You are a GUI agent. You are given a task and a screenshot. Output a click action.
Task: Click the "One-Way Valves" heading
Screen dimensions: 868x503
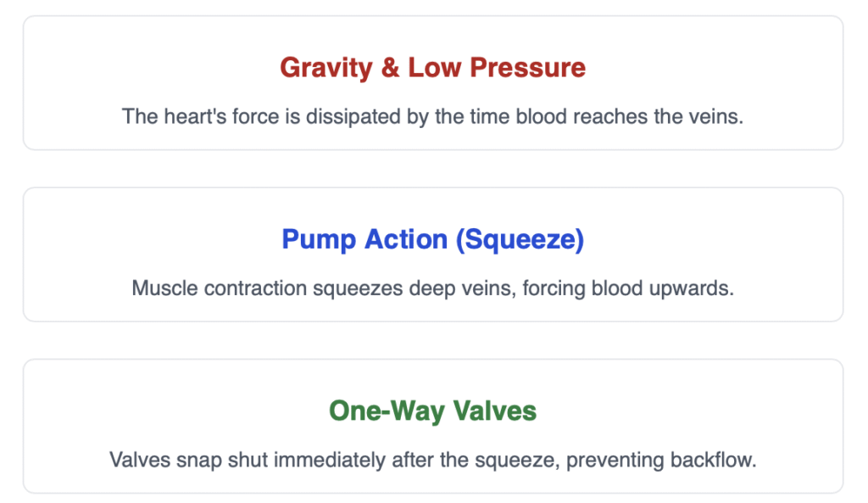click(432, 411)
